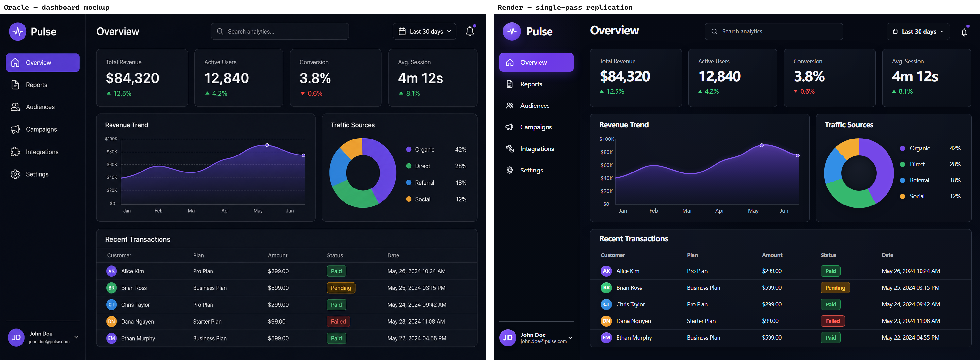
Task: Open Last 30 days dropdown in Oracle panel
Action: 425,32
